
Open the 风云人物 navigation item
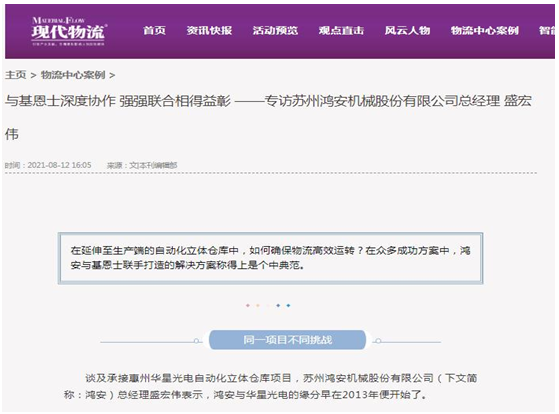tap(407, 31)
